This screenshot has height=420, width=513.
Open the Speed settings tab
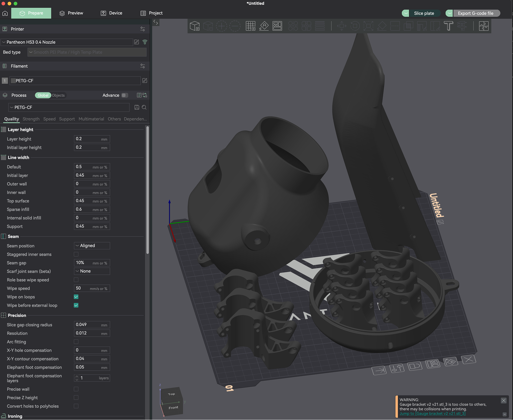(49, 119)
